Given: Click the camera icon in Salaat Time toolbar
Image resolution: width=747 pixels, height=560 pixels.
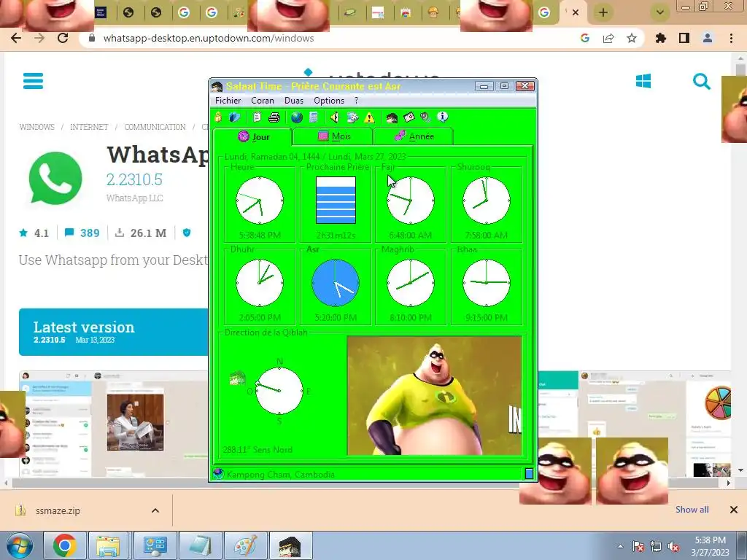Looking at the screenshot, I should tap(409, 117).
